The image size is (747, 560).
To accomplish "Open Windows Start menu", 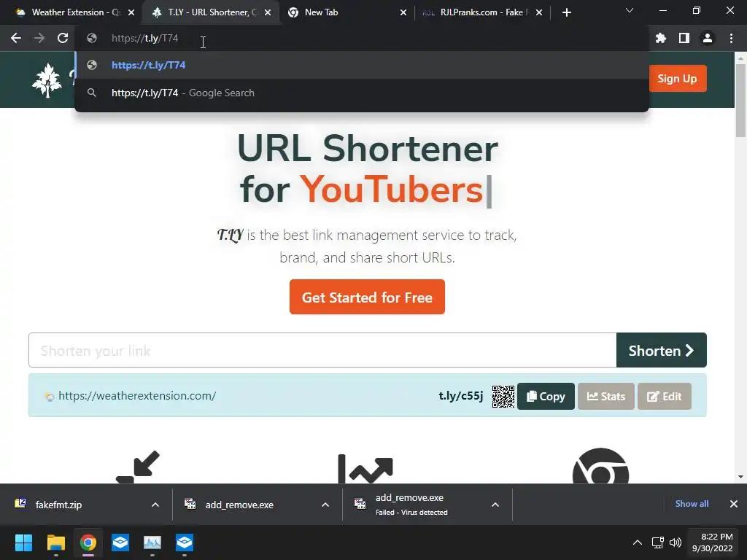I will [x=23, y=542].
